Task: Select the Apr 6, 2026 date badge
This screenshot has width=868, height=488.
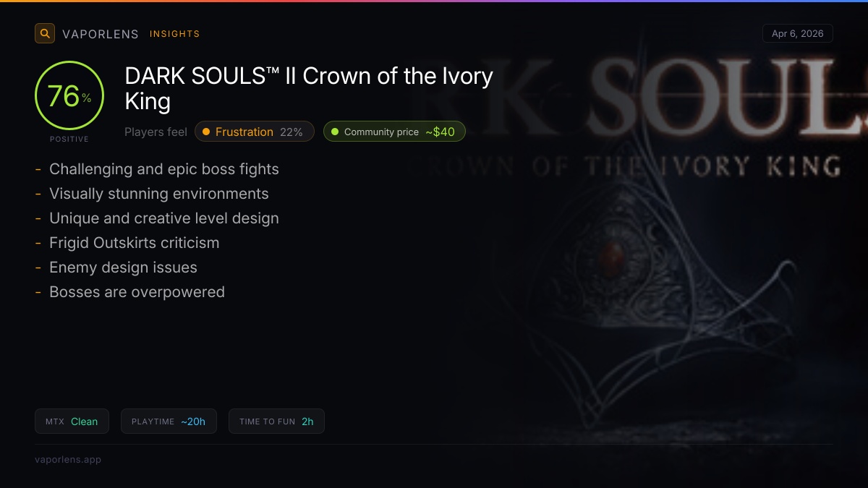Action: coord(797,33)
